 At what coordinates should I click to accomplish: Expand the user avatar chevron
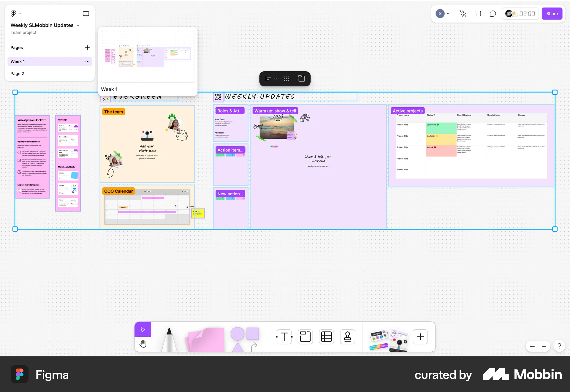[448, 13]
